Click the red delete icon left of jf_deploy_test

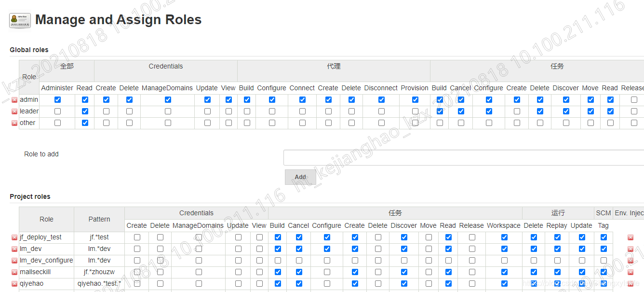pos(14,237)
